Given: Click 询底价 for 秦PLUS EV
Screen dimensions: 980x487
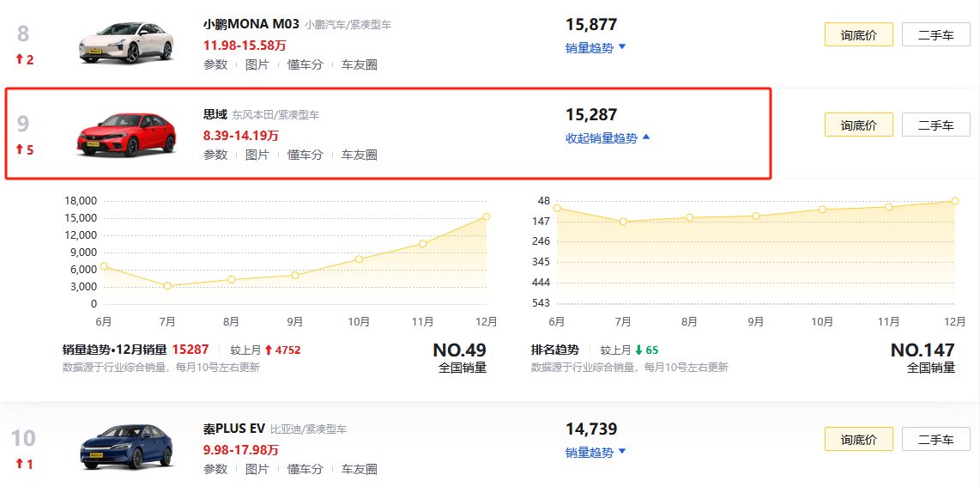Looking at the screenshot, I should pyautogui.click(x=859, y=439).
